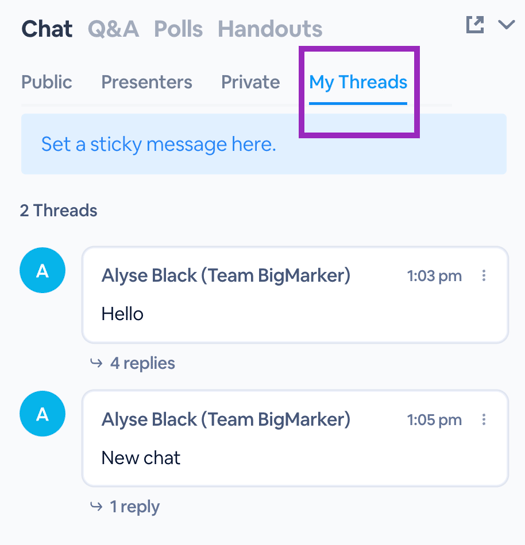Image resolution: width=525 pixels, height=545 pixels.
Task: Switch to the Q&A tab
Action: click(x=113, y=29)
